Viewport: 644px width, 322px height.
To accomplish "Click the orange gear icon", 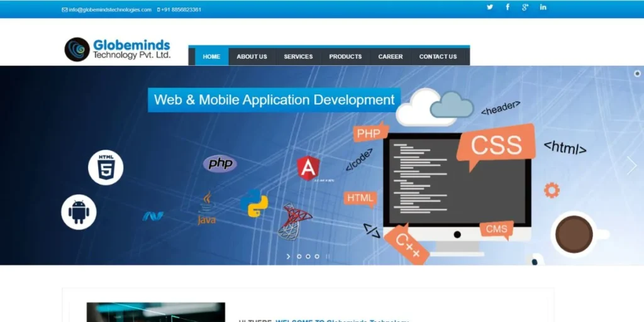I will (x=552, y=190).
